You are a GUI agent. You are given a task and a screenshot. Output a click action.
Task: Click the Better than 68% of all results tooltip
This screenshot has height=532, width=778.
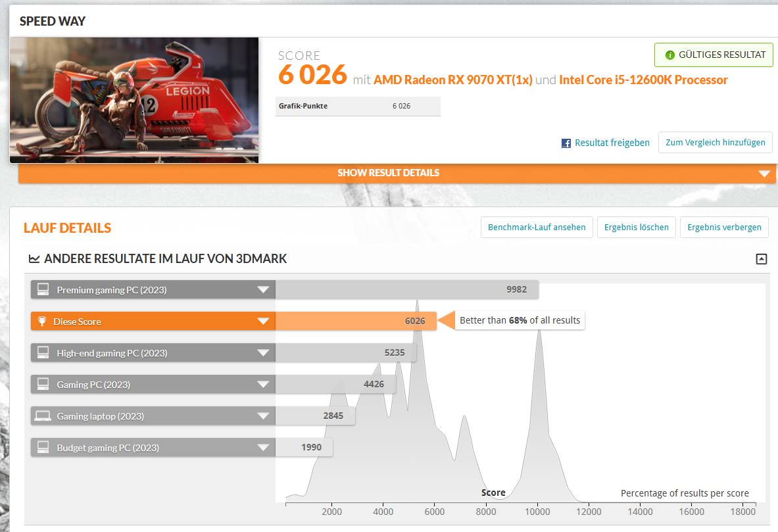click(x=520, y=321)
